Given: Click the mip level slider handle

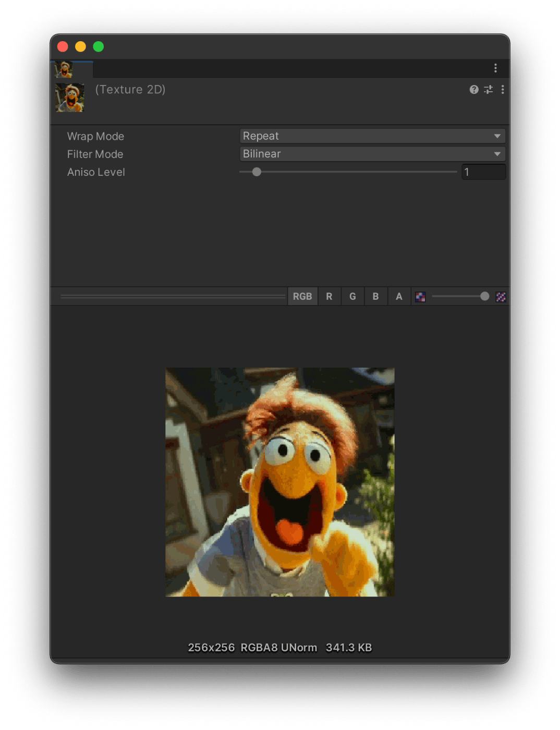Looking at the screenshot, I should point(484,297).
